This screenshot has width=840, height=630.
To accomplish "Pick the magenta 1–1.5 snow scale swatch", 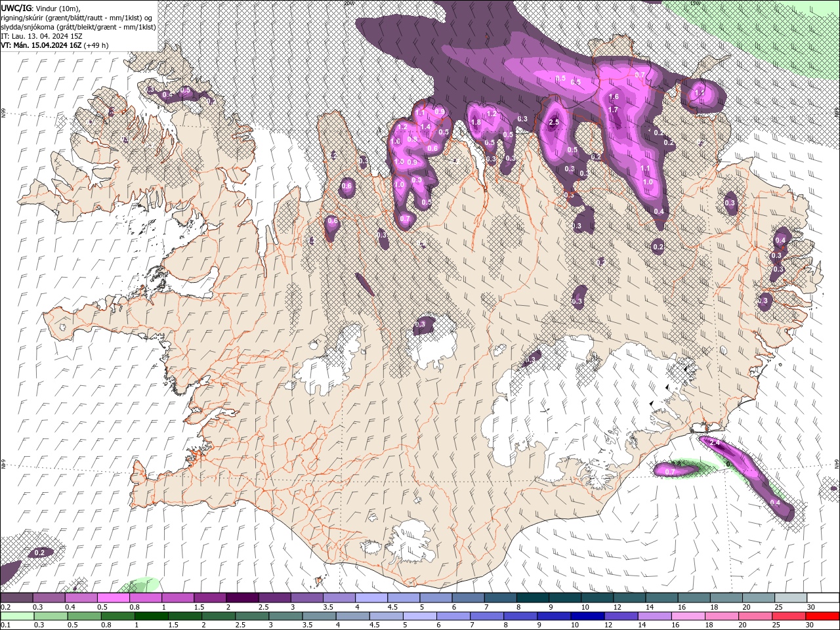I will point(177,598).
